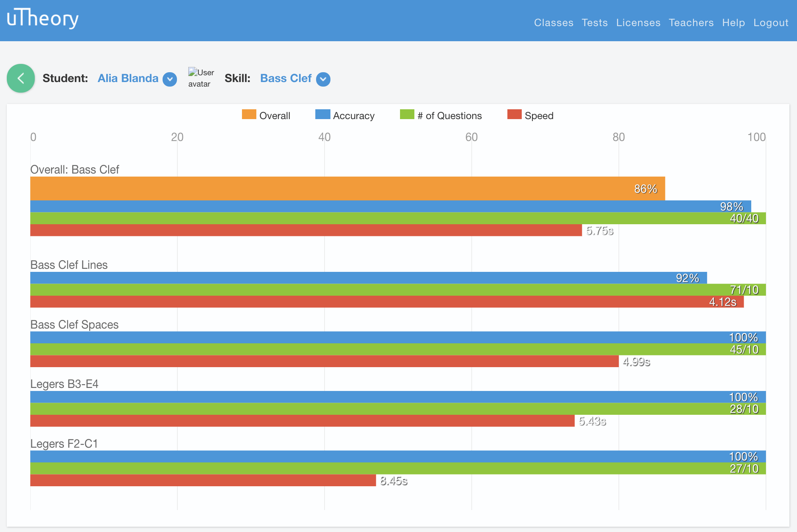Toggle the red Speed legend swatch

pyautogui.click(x=515, y=115)
